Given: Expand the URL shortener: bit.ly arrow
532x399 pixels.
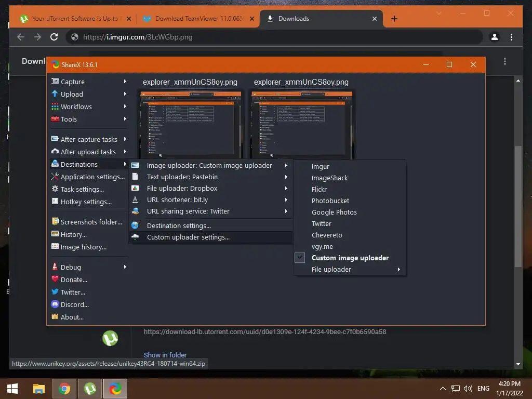Looking at the screenshot, I should point(286,200).
